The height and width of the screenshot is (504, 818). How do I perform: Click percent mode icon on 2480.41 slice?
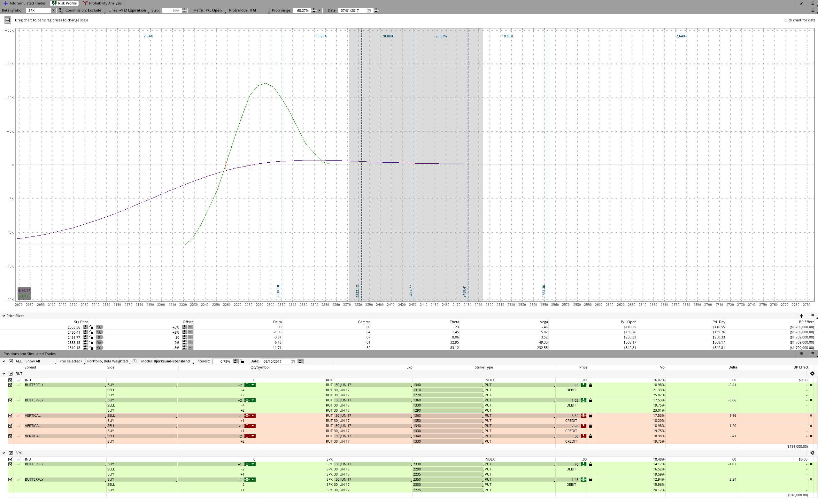pos(99,332)
